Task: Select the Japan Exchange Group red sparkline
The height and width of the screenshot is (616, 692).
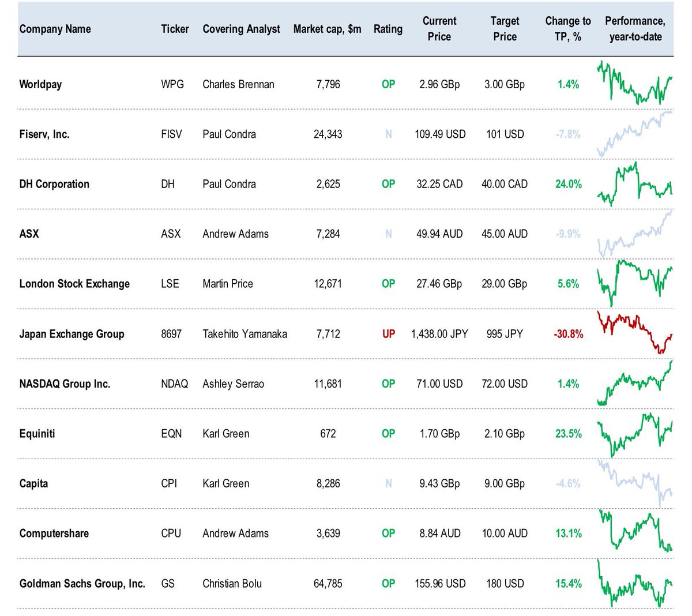Action: 635,333
